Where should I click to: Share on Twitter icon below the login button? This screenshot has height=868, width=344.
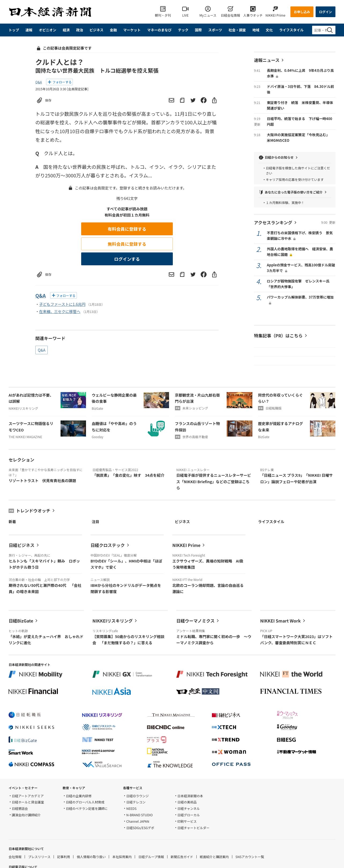193,275
